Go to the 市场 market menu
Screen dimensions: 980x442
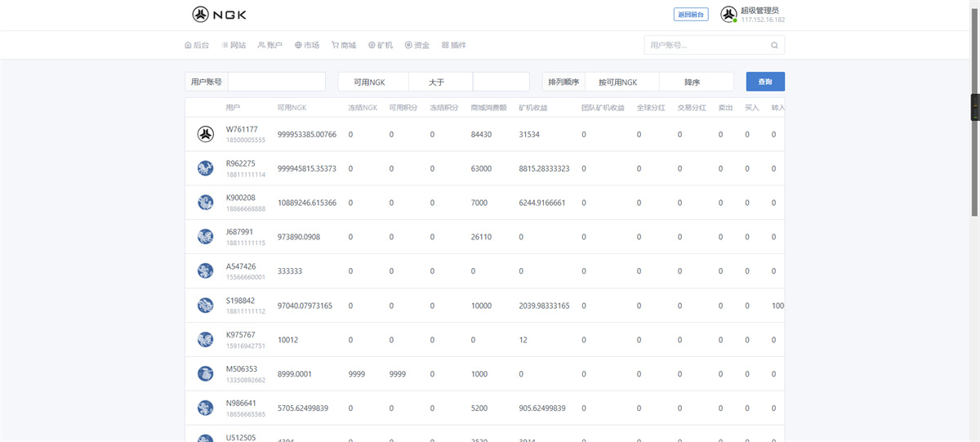[x=307, y=45]
